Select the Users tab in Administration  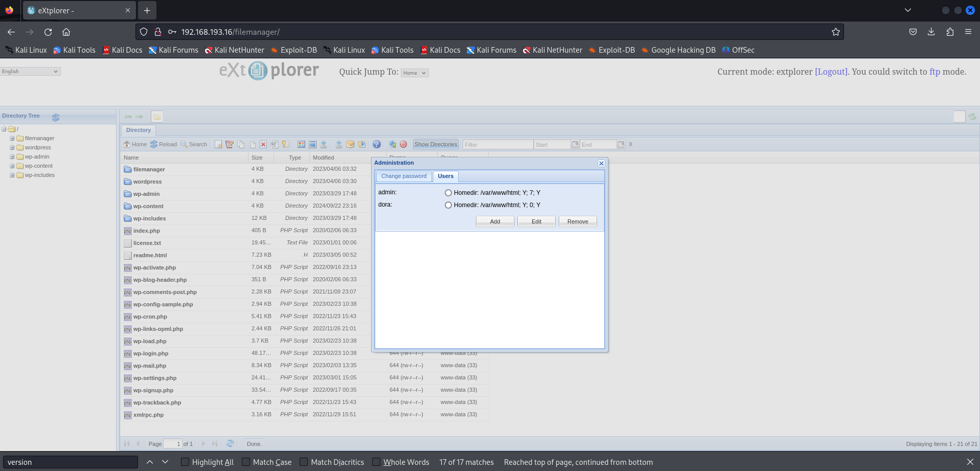pyautogui.click(x=445, y=176)
